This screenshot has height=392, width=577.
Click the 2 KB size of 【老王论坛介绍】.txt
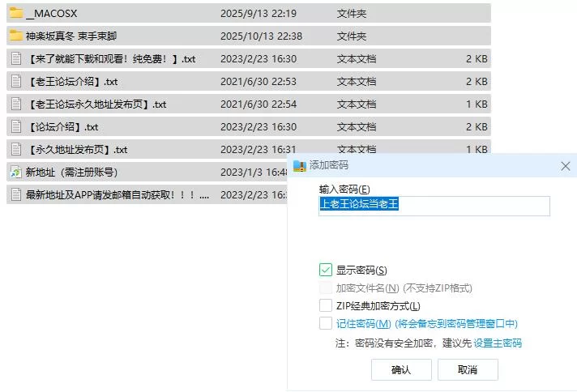coord(477,82)
